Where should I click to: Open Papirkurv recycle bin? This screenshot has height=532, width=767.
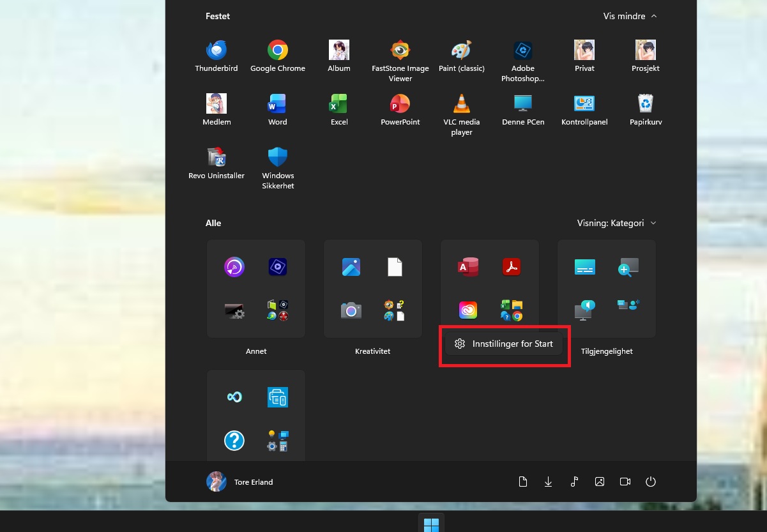click(646, 110)
